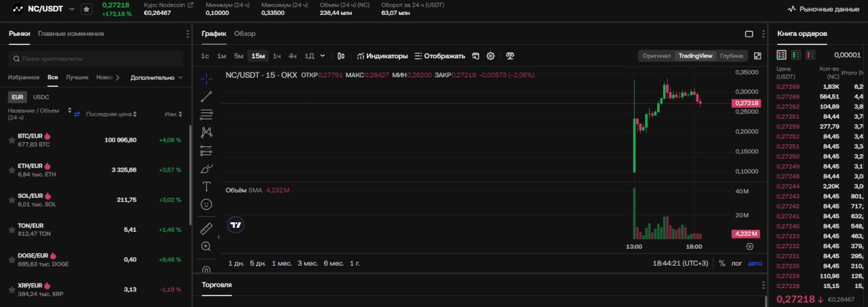
Task: Change candlestick chart type icon
Action: 341,56
